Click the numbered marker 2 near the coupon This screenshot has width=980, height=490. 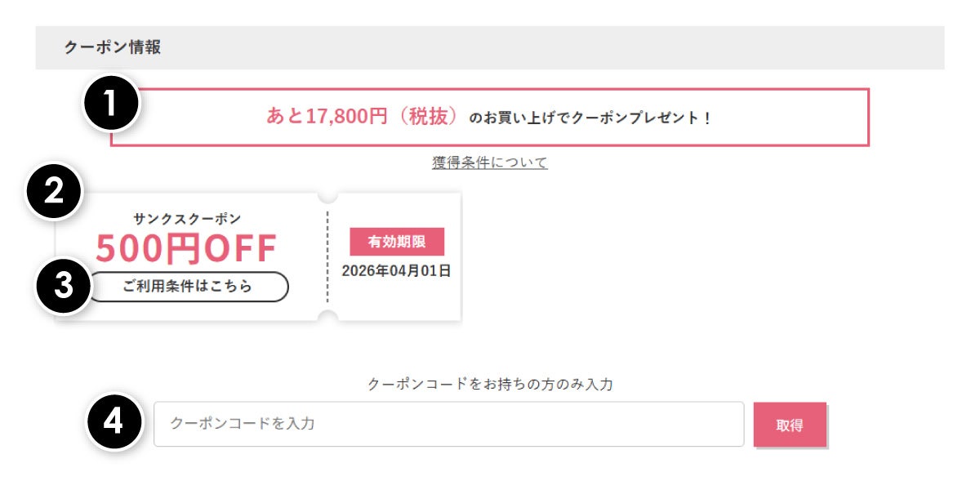pyautogui.click(x=53, y=193)
